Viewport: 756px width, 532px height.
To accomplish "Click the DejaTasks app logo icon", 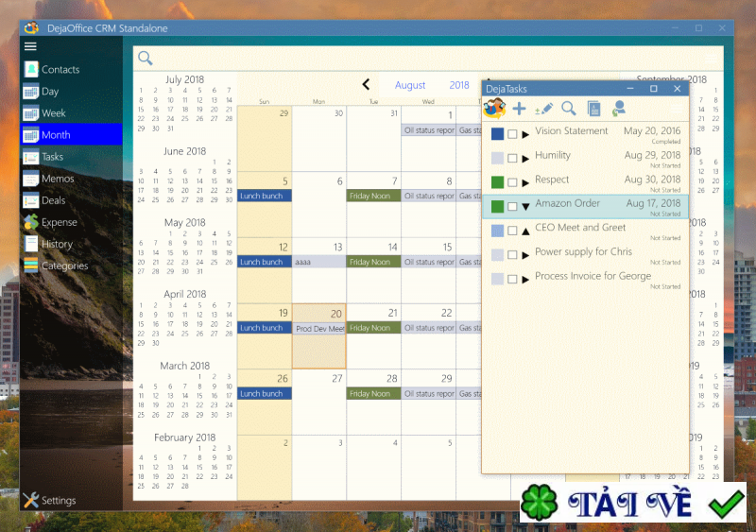I will tap(494, 108).
